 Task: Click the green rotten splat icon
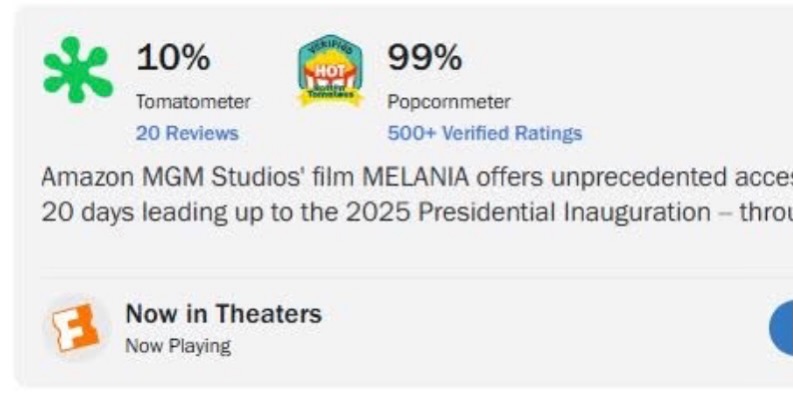click(77, 70)
